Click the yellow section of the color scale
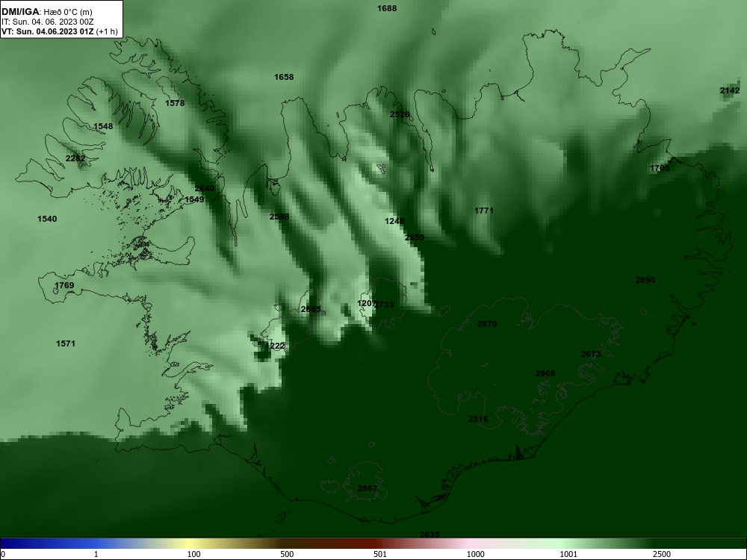Viewport: 747px width, 560px height. [x=190, y=544]
